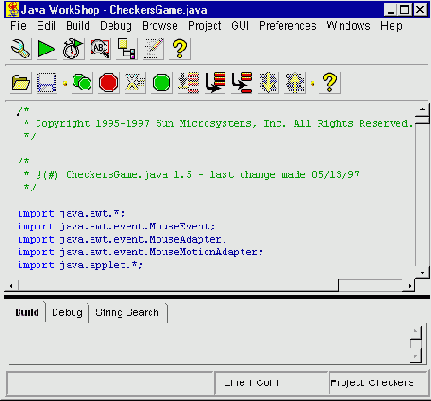Open the source editor pencil icon
The height and width of the screenshot is (401, 431).
point(153,49)
